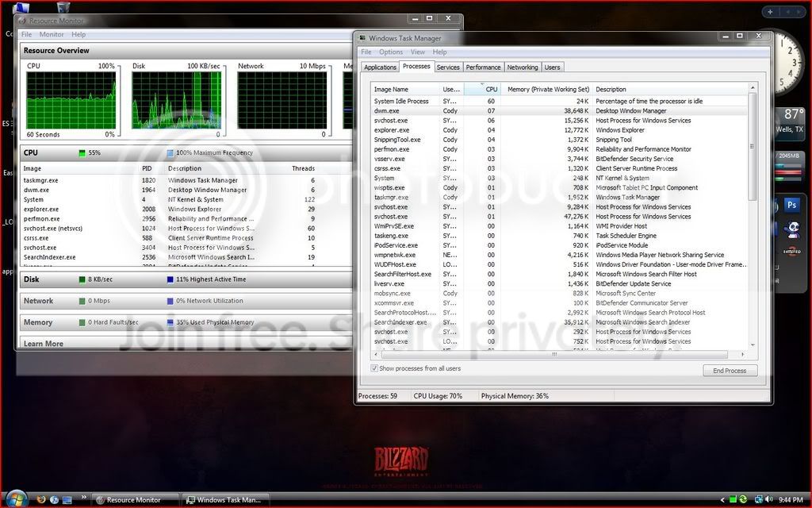Expand the Quick Launch overflow chevron

click(83, 498)
